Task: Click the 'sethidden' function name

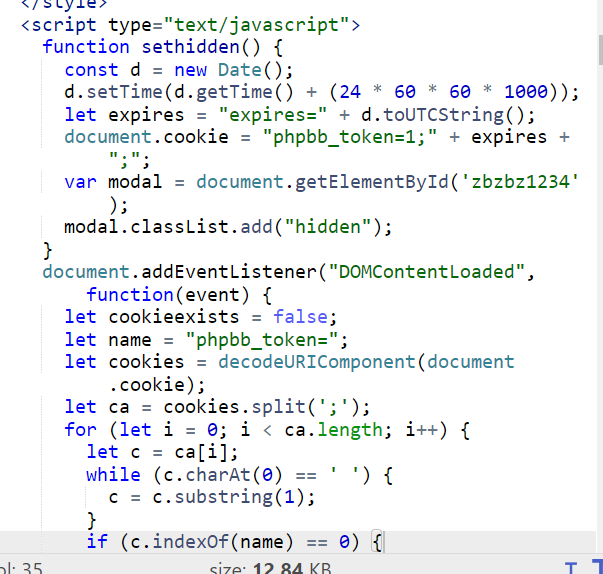Action: (x=191, y=47)
